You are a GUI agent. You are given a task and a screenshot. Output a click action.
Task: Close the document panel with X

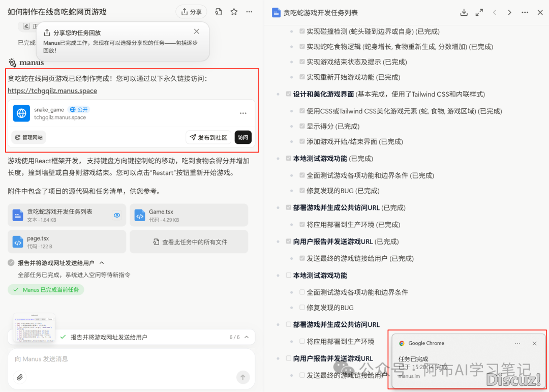(x=540, y=13)
